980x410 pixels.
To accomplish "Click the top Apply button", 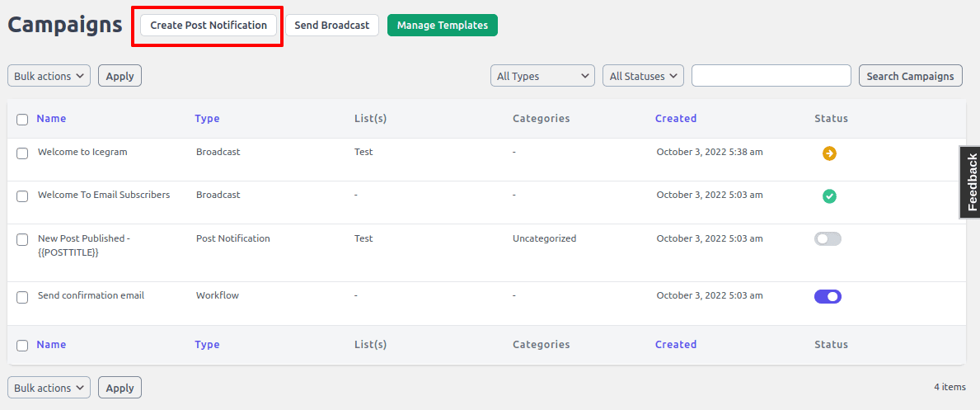I will click(120, 76).
